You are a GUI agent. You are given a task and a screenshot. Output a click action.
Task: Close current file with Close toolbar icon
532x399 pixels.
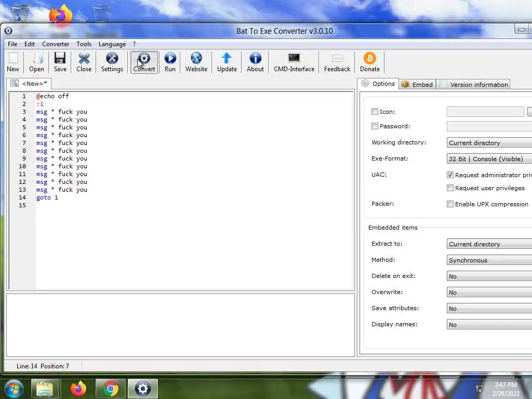tap(84, 62)
